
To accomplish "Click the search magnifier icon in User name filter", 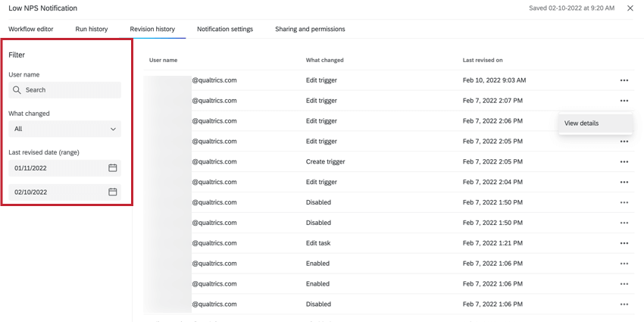I will pyautogui.click(x=17, y=90).
